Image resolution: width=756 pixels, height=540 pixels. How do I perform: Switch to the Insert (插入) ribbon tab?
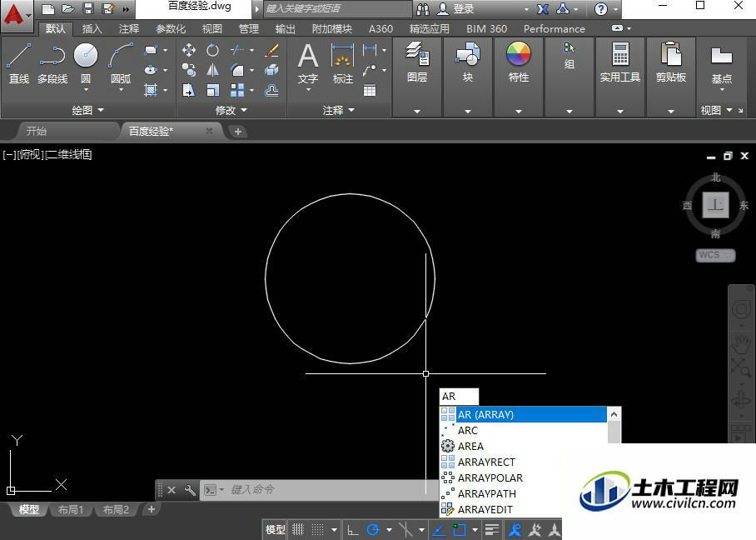click(x=92, y=29)
